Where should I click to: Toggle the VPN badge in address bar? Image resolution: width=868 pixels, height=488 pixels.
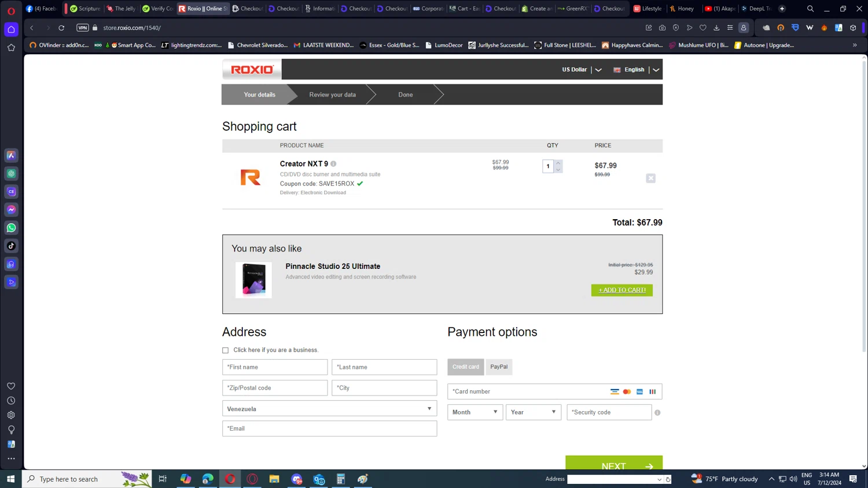click(x=83, y=28)
